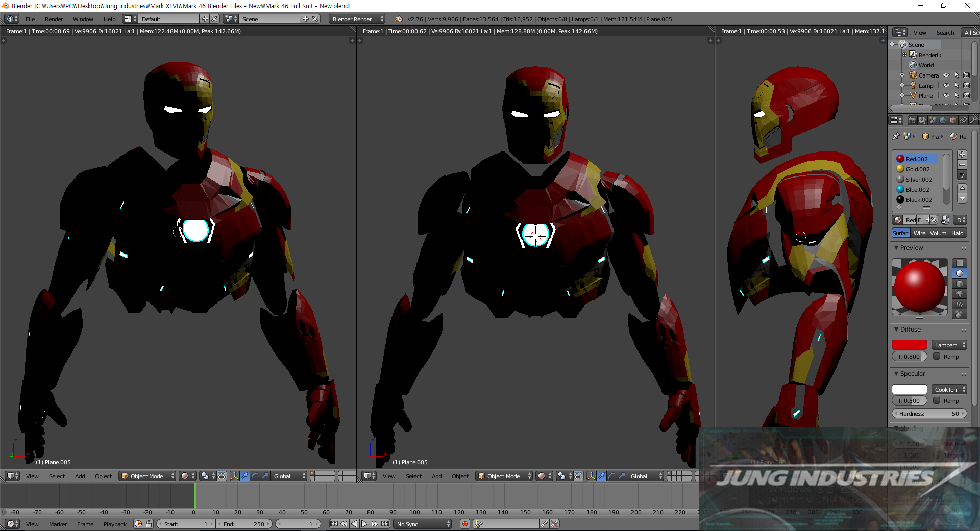
Task: Open the Info editor type selector icon
Action: point(12,19)
